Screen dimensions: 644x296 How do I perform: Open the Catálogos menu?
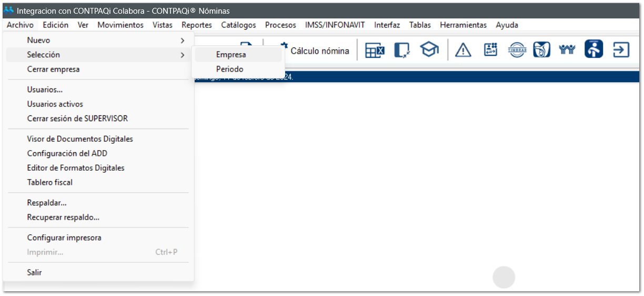pos(238,25)
